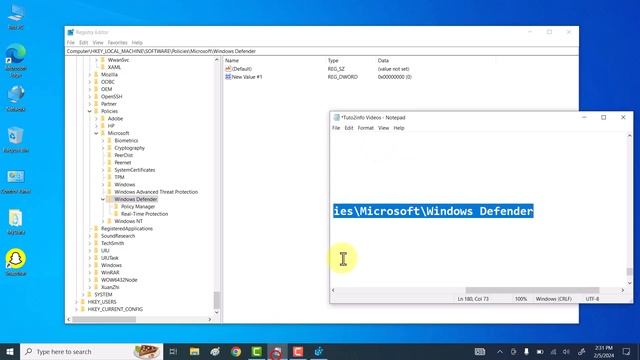Open View menu in Registry Editor
640x360 pixels.
98,42
